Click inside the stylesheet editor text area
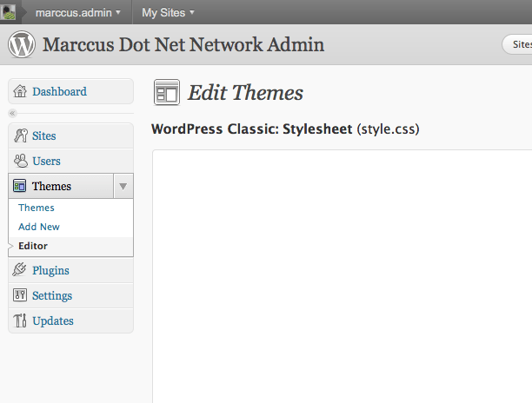Image resolution: width=532 pixels, height=403 pixels. (x=342, y=276)
